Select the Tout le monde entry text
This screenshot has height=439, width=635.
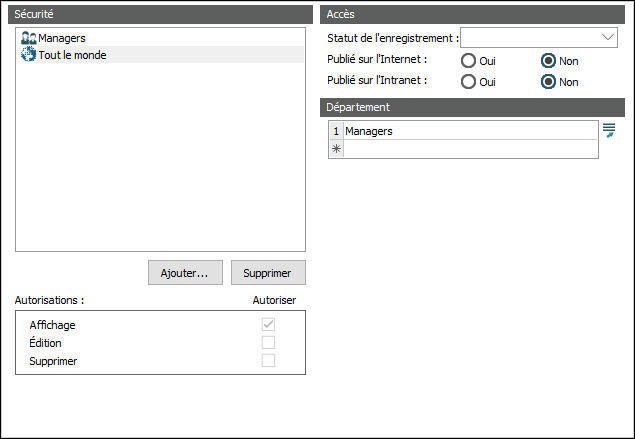pos(72,55)
